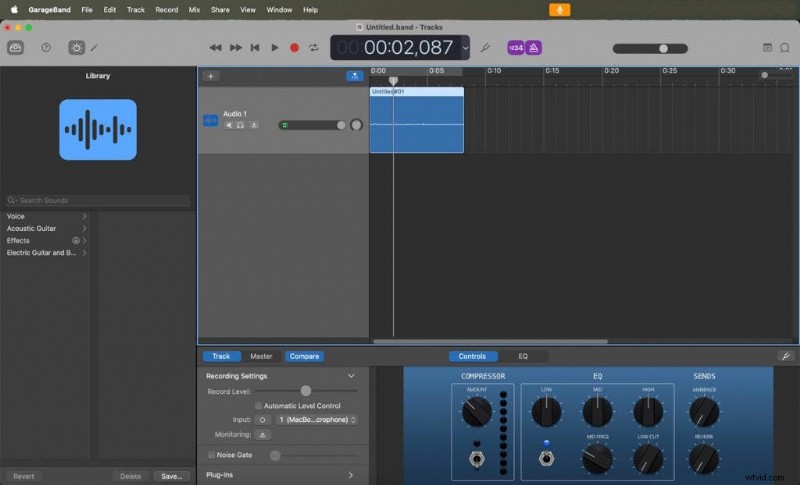Screen dimensions: 800x485
Task: Collapse the Recording Settings section
Action: [x=350, y=376]
